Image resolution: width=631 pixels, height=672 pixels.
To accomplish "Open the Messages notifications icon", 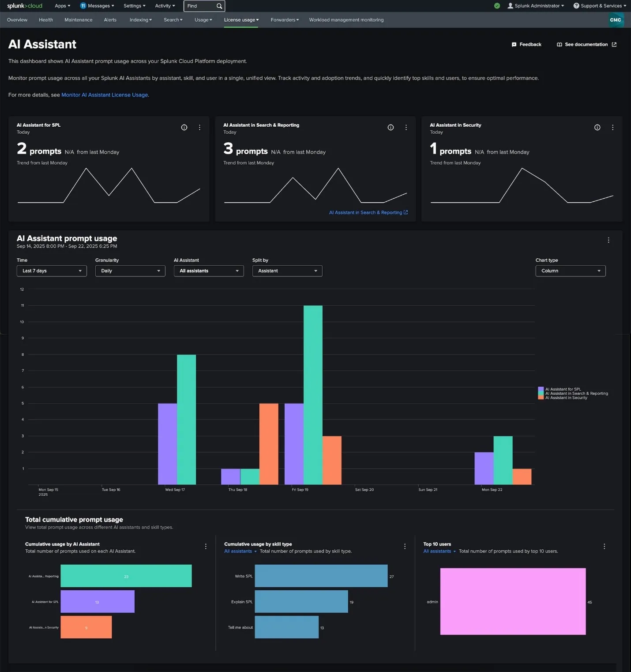I will coord(83,6).
